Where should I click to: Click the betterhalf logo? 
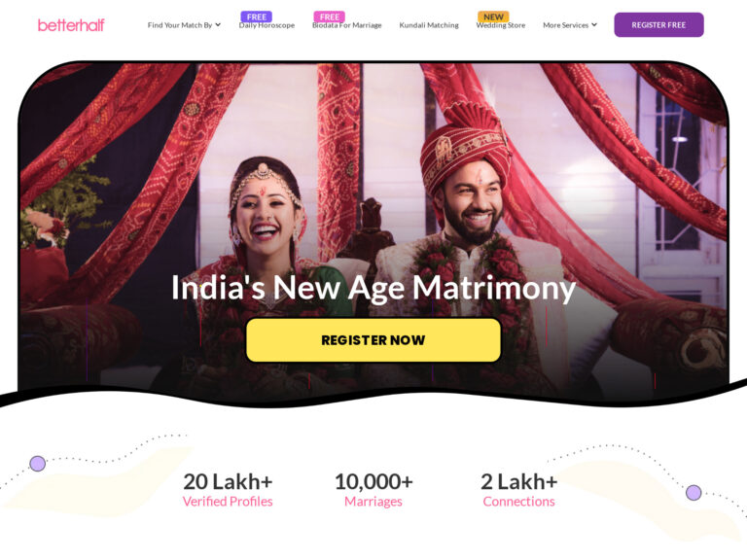coord(71,24)
